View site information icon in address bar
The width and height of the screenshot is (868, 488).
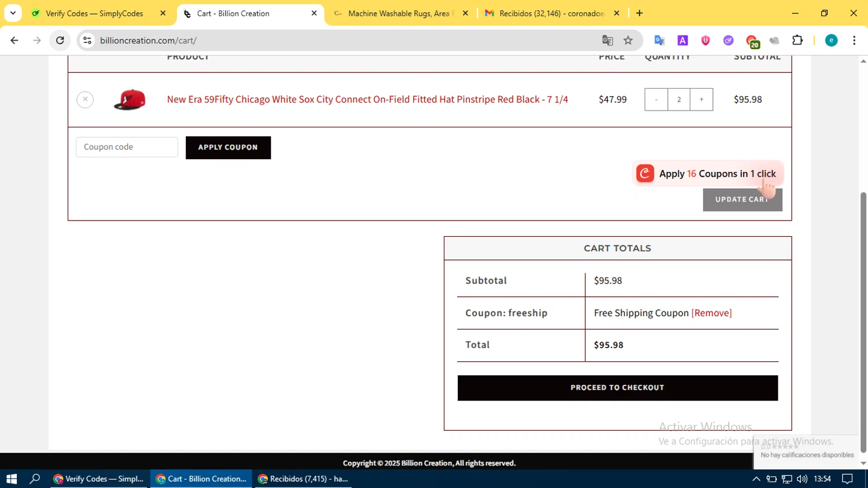[87, 41]
